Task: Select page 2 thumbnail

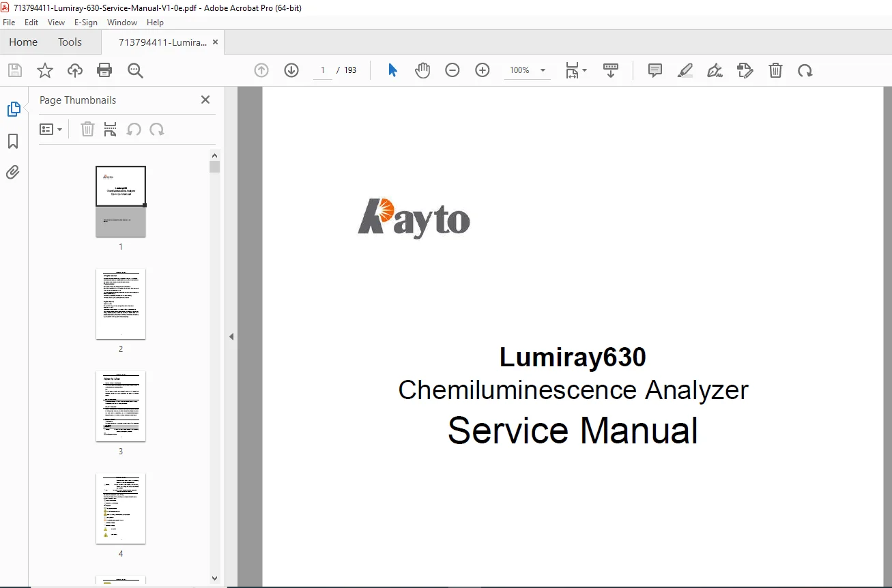Action: tap(121, 304)
